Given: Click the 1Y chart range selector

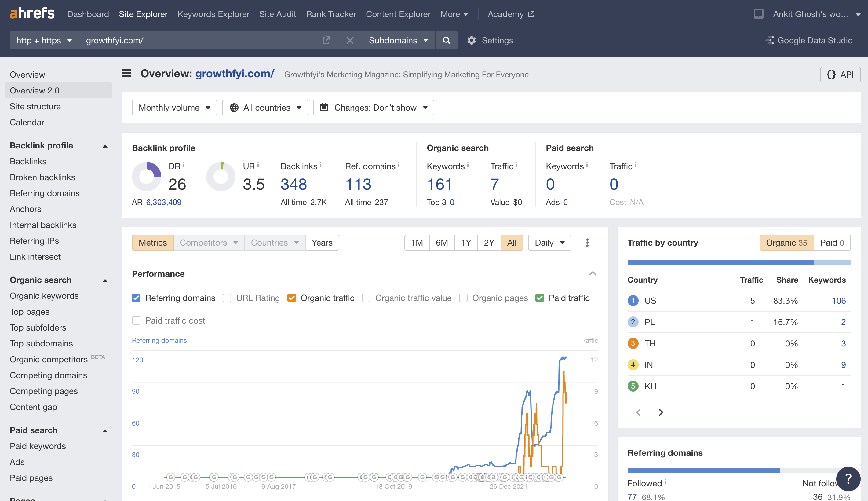Looking at the screenshot, I should pos(466,243).
